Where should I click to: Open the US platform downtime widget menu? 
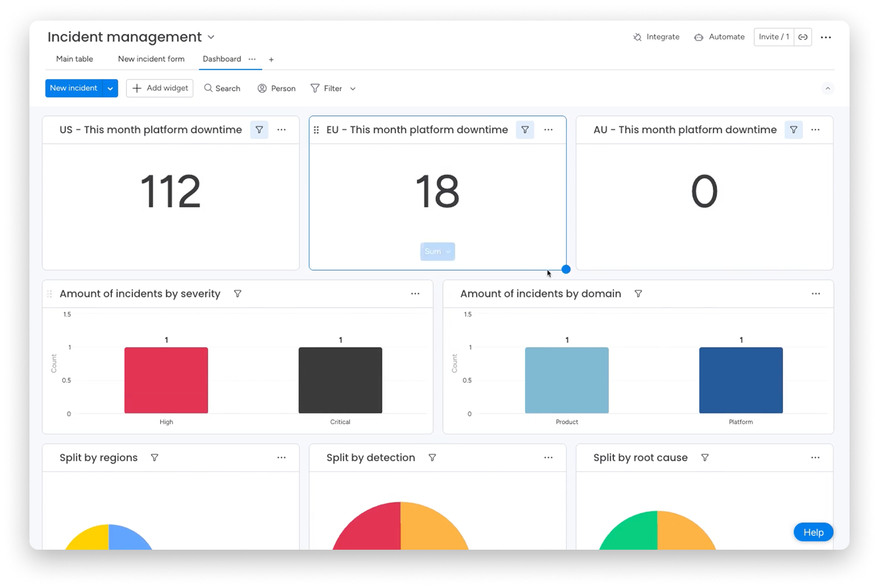pos(282,130)
